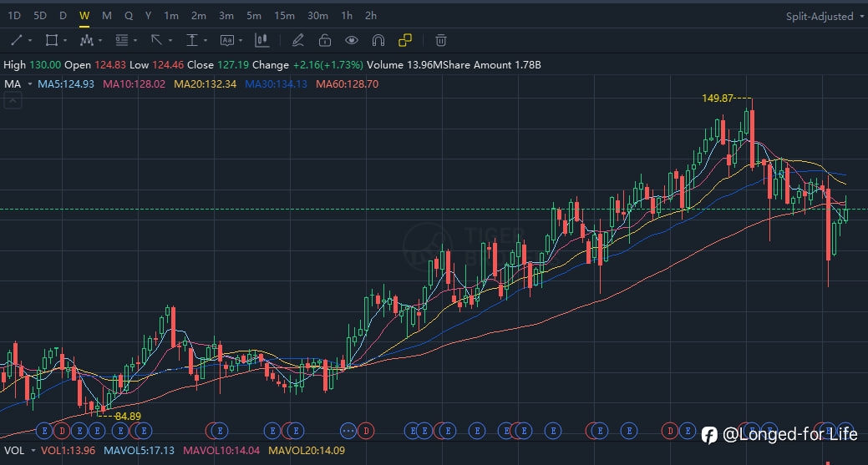Expand the wave pattern tool dropdown arrow
868x465 pixels.
click(x=100, y=41)
